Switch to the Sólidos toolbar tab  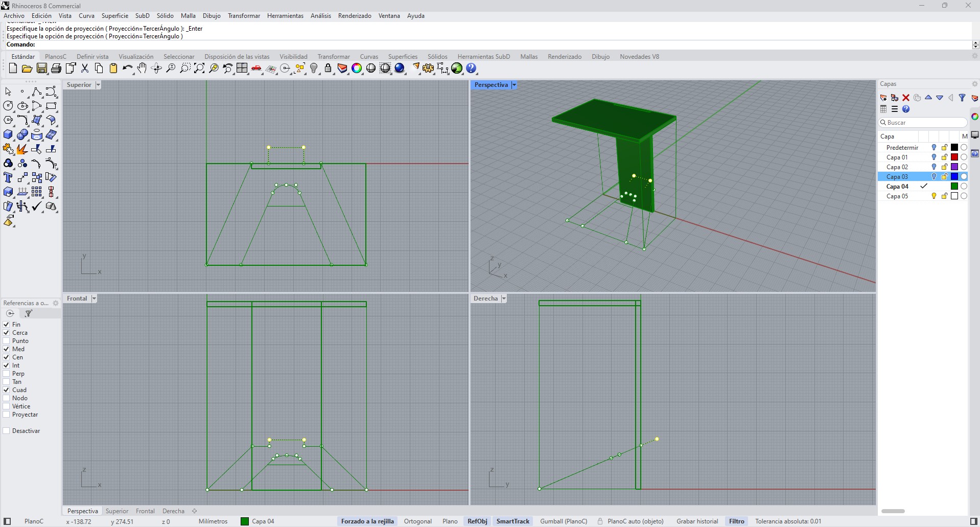coord(437,57)
